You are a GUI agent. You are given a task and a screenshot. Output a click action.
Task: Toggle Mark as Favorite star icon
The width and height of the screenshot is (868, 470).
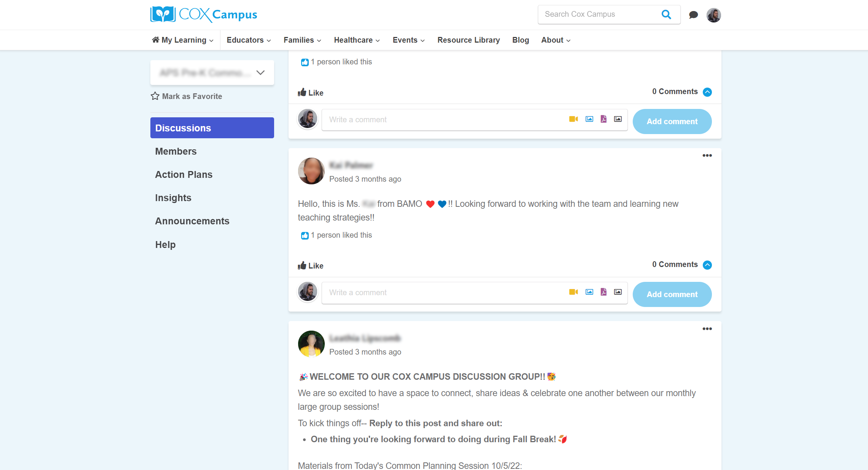pos(155,96)
